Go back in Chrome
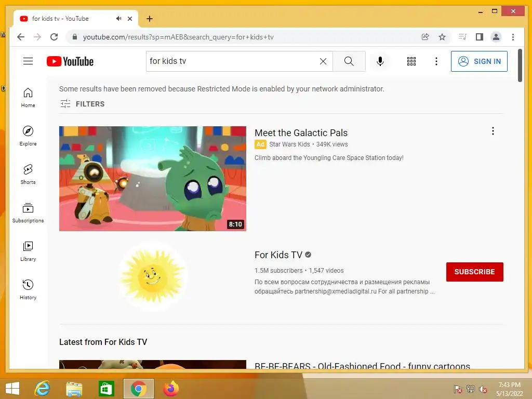The image size is (532, 399). [21, 37]
